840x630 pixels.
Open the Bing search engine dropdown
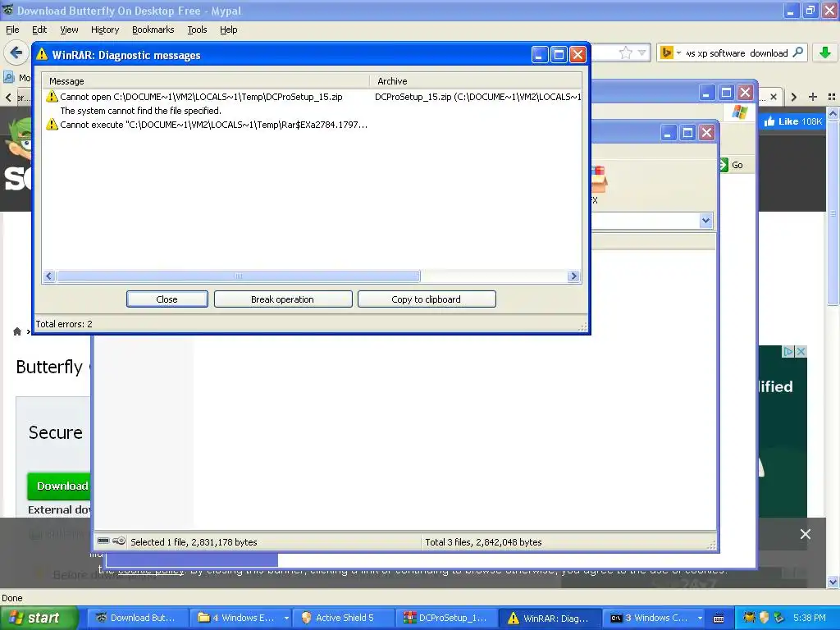click(x=670, y=52)
